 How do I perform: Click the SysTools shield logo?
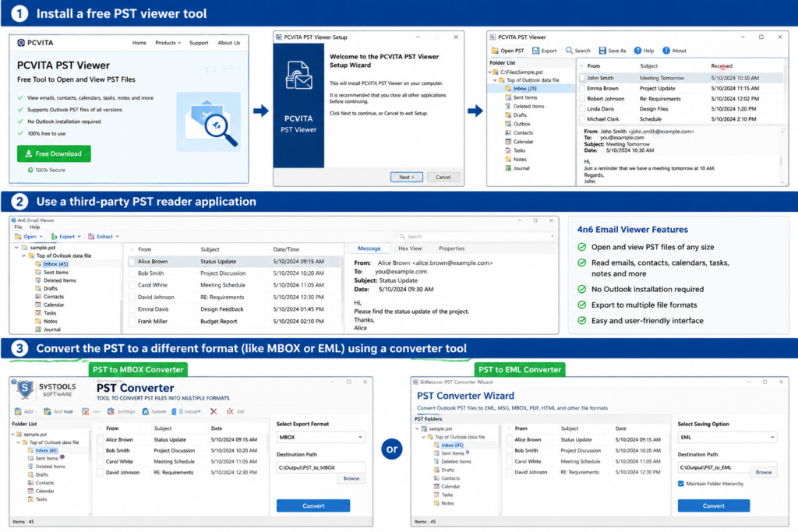pos(24,390)
